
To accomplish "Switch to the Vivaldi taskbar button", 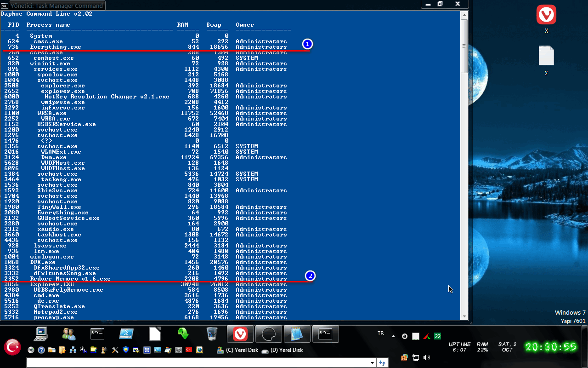I will tap(240, 333).
